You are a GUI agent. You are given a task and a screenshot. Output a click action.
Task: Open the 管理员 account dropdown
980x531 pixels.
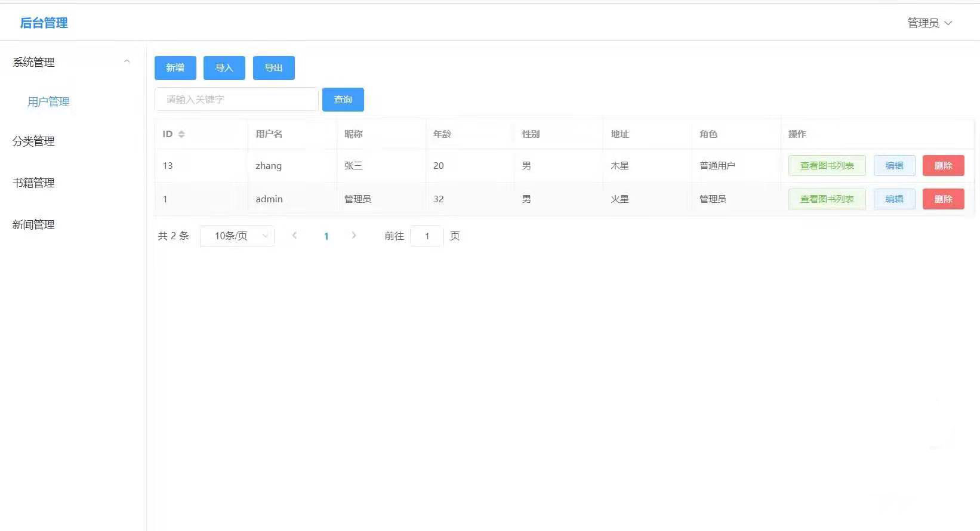tap(929, 23)
